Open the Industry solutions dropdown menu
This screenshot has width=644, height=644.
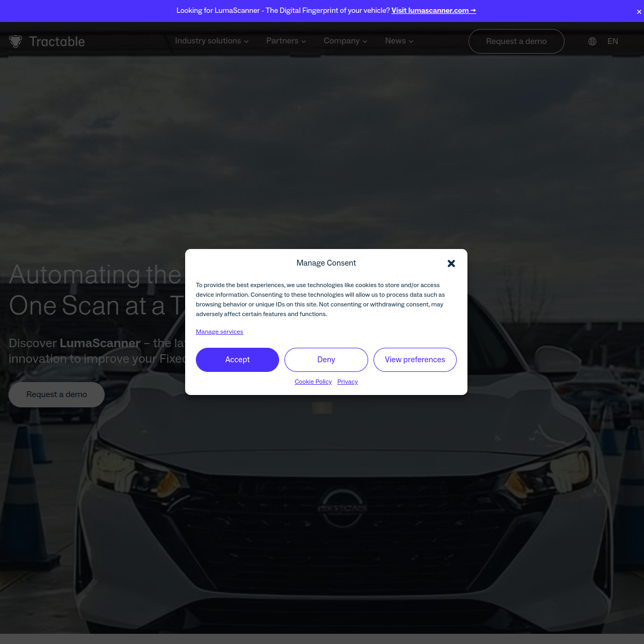coord(211,41)
